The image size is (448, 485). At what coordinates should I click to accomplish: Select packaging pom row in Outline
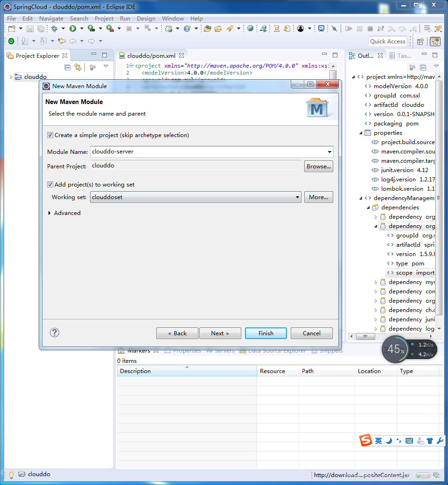click(392, 124)
